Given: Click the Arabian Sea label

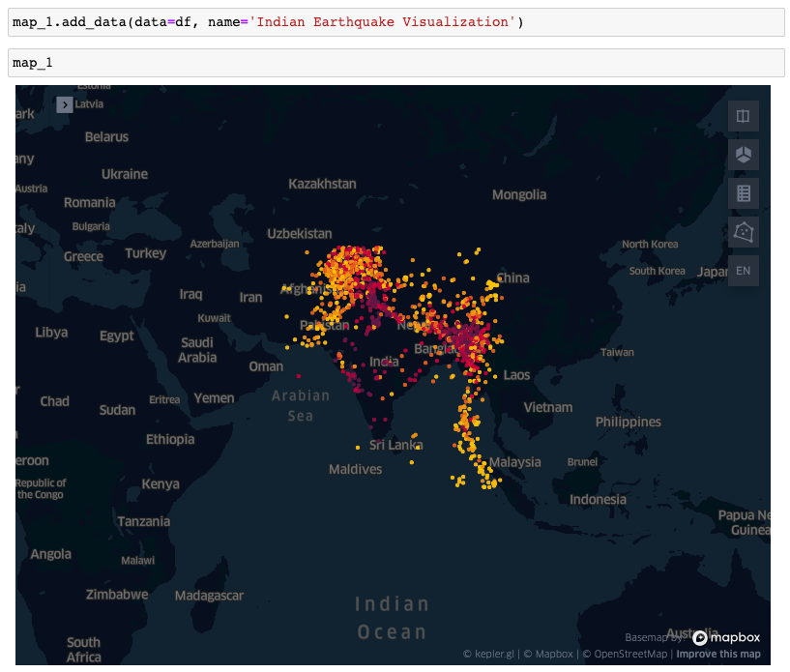Looking at the screenshot, I should pos(301,406).
